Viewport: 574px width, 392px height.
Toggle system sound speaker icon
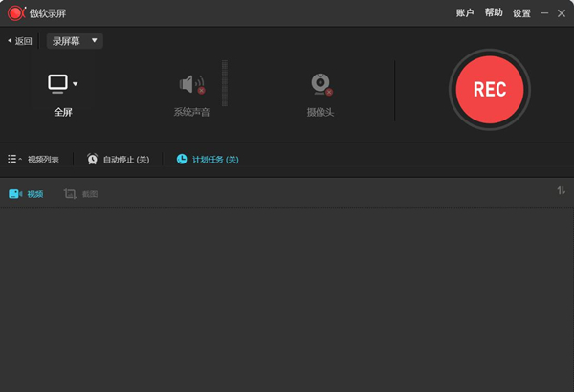click(x=192, y=84)
